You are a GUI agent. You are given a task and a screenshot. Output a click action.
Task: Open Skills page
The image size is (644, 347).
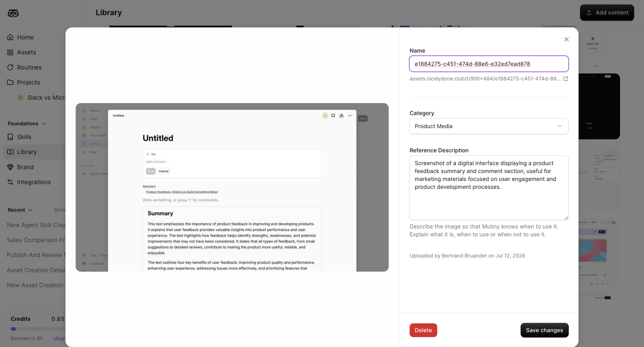[24, 137]
